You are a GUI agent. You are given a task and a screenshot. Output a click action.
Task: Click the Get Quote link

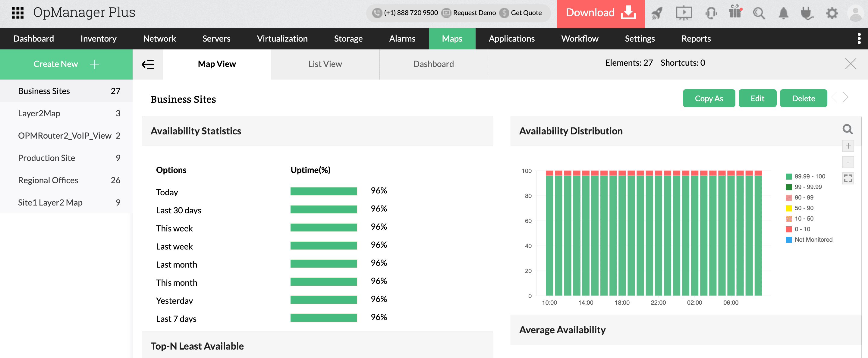(526, 13)
